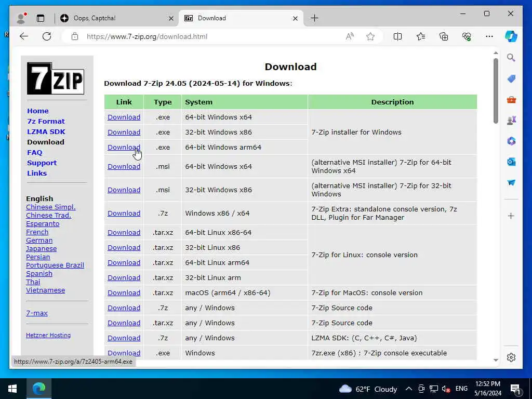The width and height of the screenshot is (532, 399).
Task: Open the sidebar Games chess icon
Action: point(511,121)
